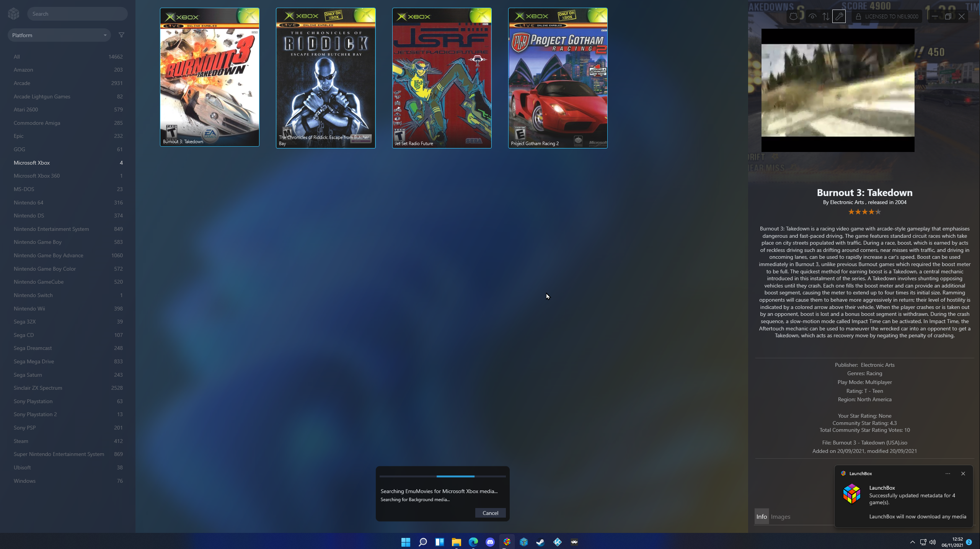980x549 pixels.
Task: Dismiss the LaunchBox notification
Action: pyautogui.click(x=963, y=474)
